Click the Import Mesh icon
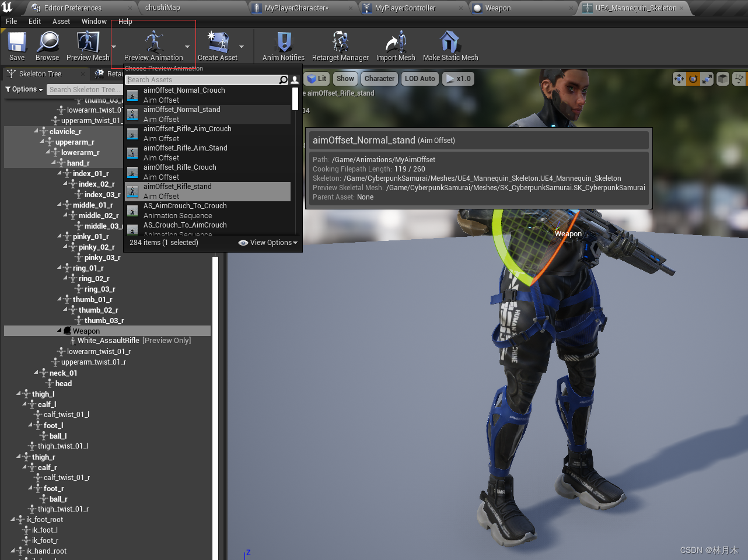Viewport: 748px width, 560px height. point(396,42)
